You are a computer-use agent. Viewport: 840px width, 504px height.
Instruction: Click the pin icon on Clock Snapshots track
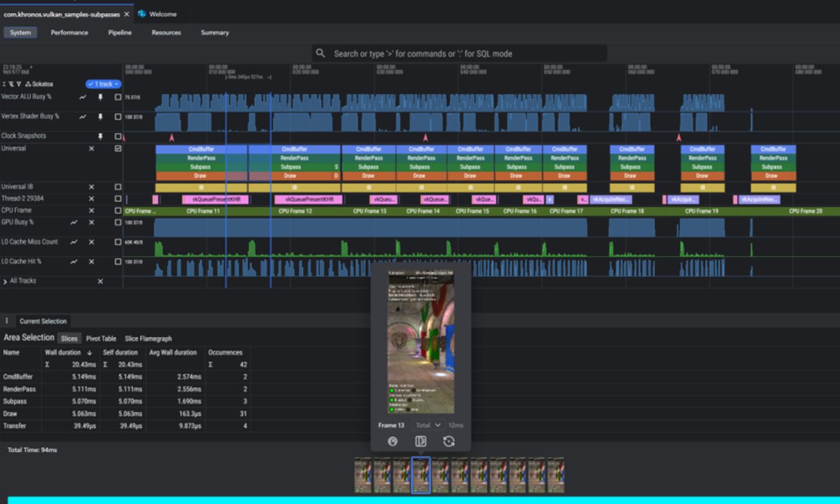(100, 136)
